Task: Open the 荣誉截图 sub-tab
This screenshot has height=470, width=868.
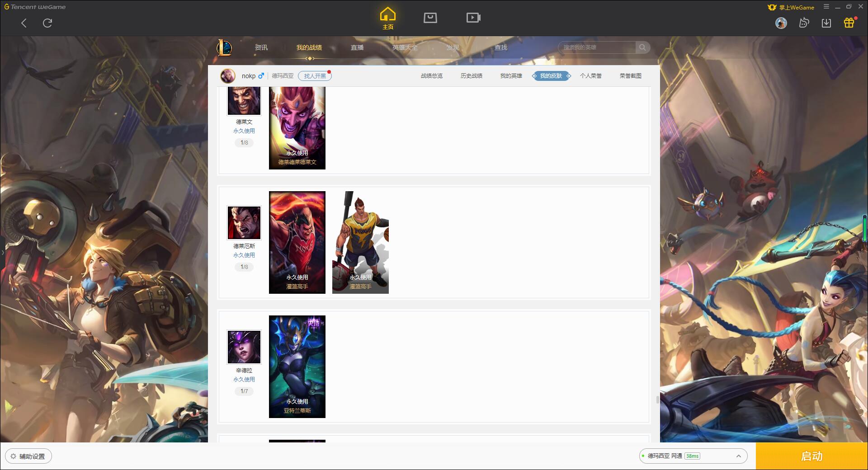Action: click(631, 76)
